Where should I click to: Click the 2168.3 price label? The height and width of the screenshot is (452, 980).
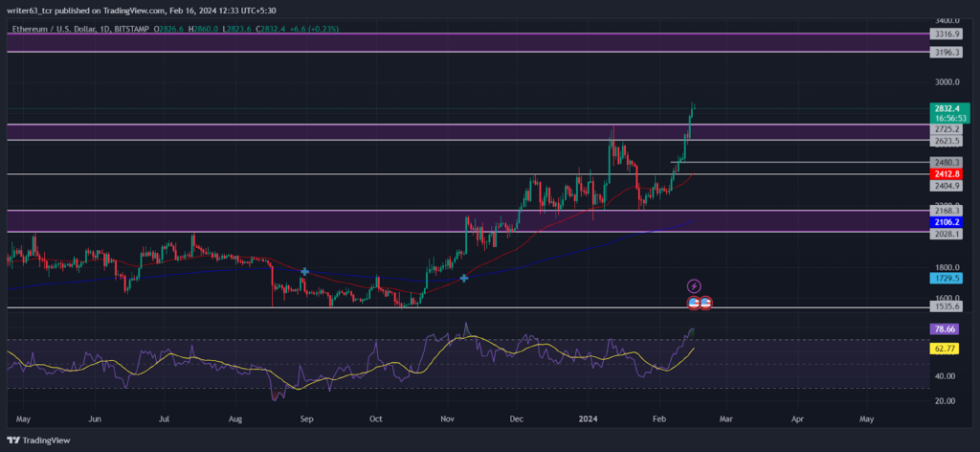[945, 212]
